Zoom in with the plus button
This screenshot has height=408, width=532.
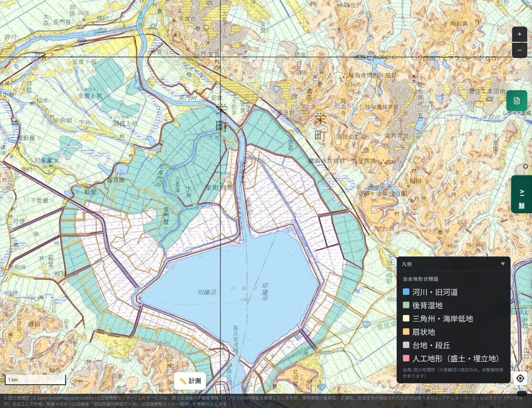click(x=520, y=34)
